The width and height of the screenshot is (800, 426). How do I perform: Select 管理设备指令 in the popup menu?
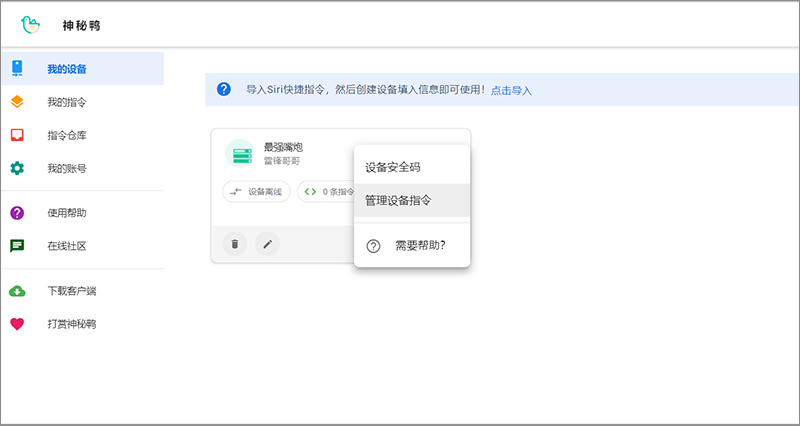(x=412, y=201)
